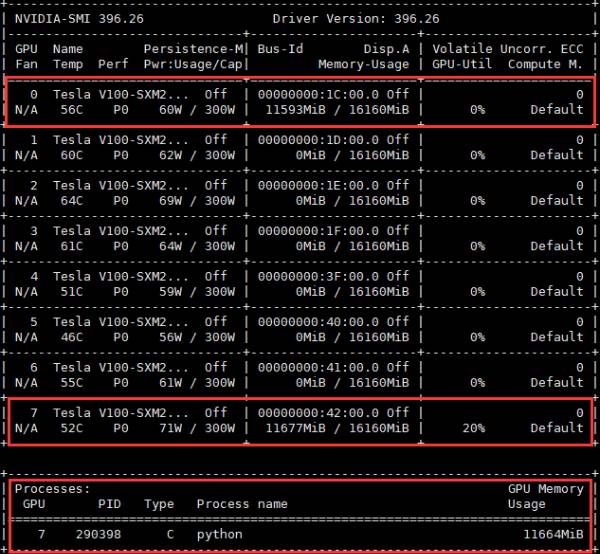
Task: Click the NVIDIA-SMI 396.26 version text
Action: coord(79,19)
